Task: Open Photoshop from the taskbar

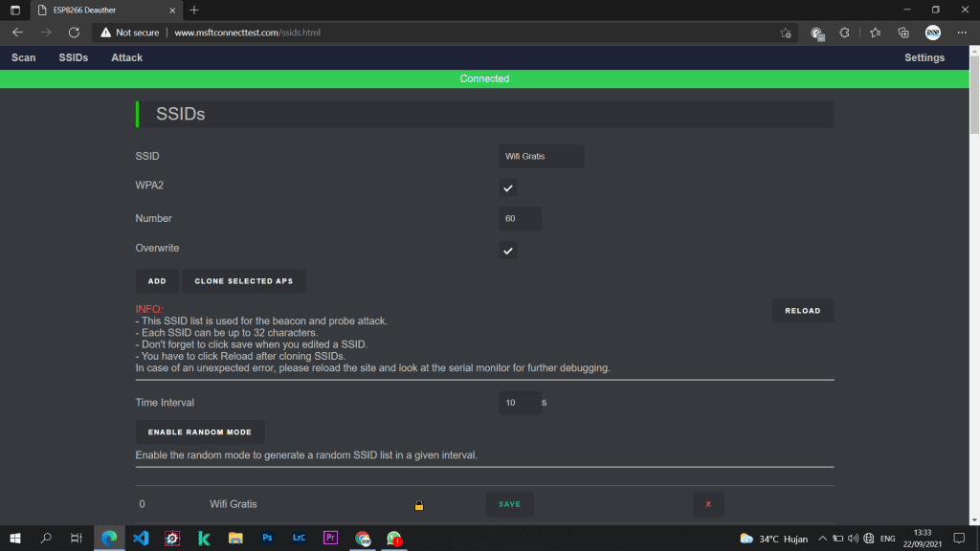Action: [267, 539]
